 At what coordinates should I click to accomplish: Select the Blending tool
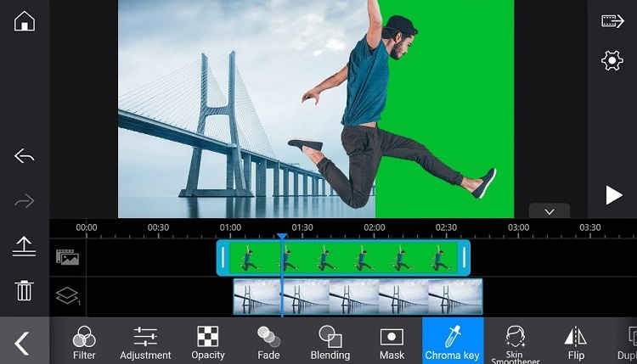(x=330, y=341)
